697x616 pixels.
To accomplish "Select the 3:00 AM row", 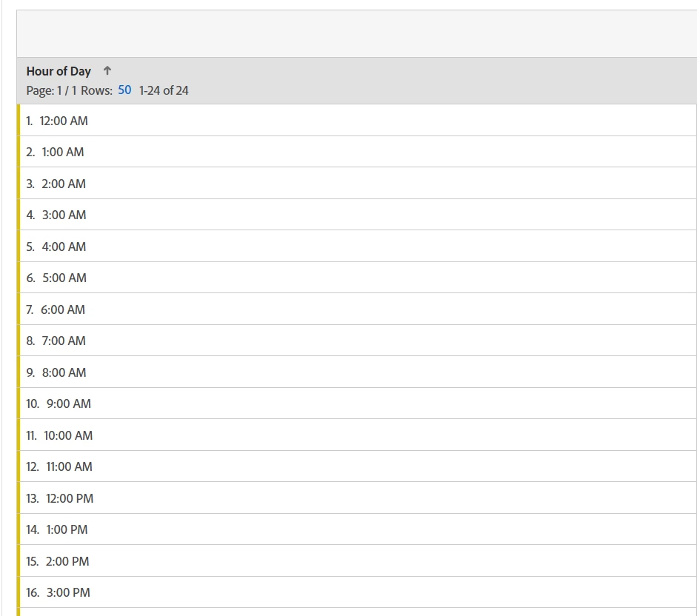I will point(357,215).
